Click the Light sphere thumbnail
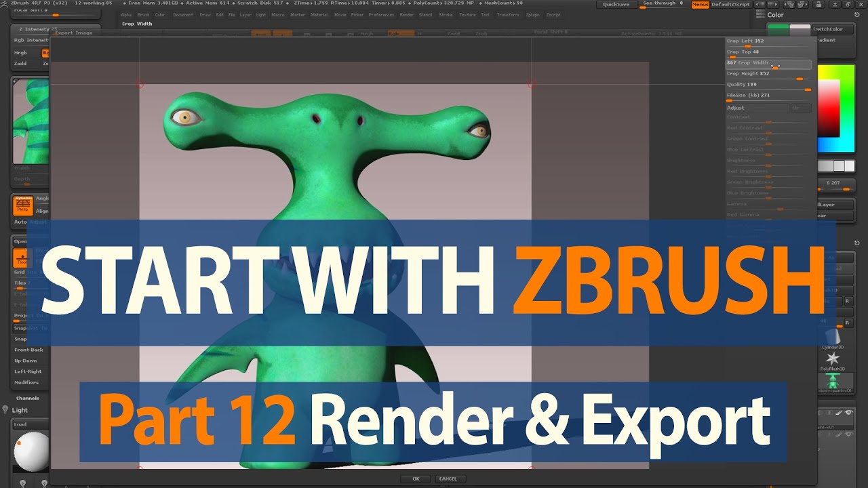 (31, 452)
